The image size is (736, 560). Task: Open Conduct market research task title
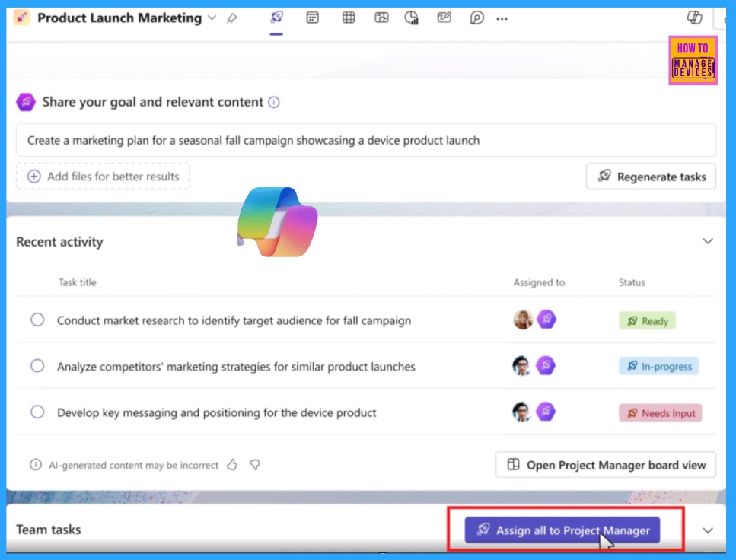[x=234, y=320]
